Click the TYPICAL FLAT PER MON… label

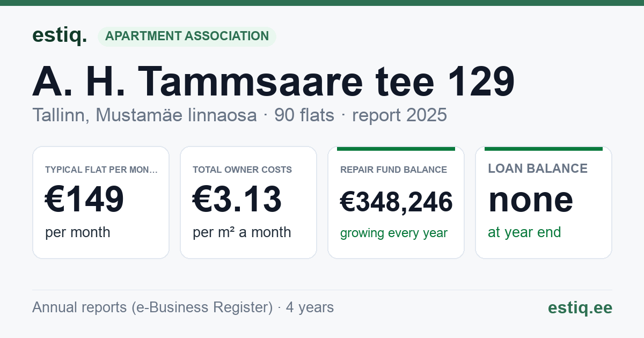tap(101, 170)
